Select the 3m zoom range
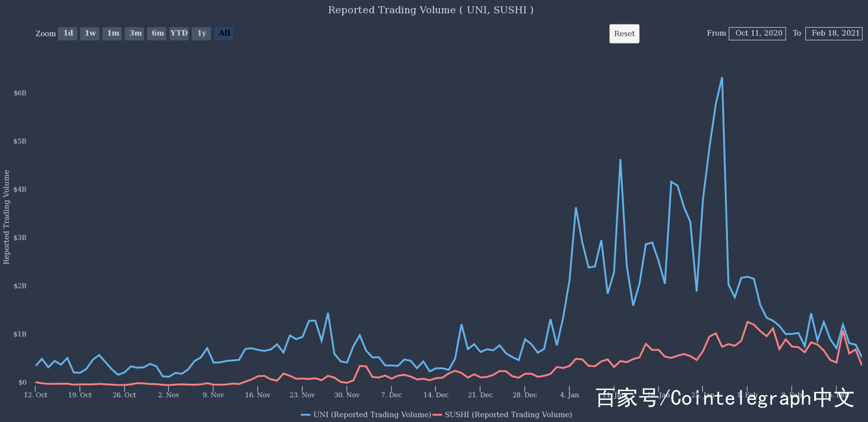This screenshot has height=422, width=868. [x=135, y=33]
